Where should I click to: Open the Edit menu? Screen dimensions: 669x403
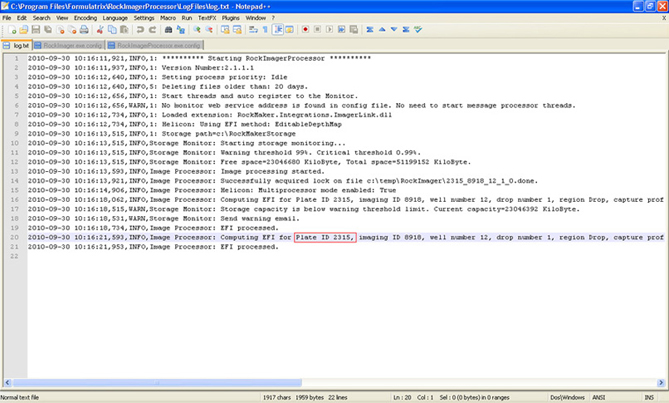click(22, 18)
